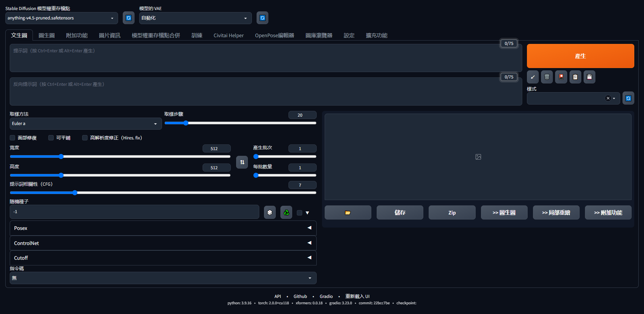The image size is (644, 314).
Task: Open the 附加功能 tab
Action: click(77, 35)
